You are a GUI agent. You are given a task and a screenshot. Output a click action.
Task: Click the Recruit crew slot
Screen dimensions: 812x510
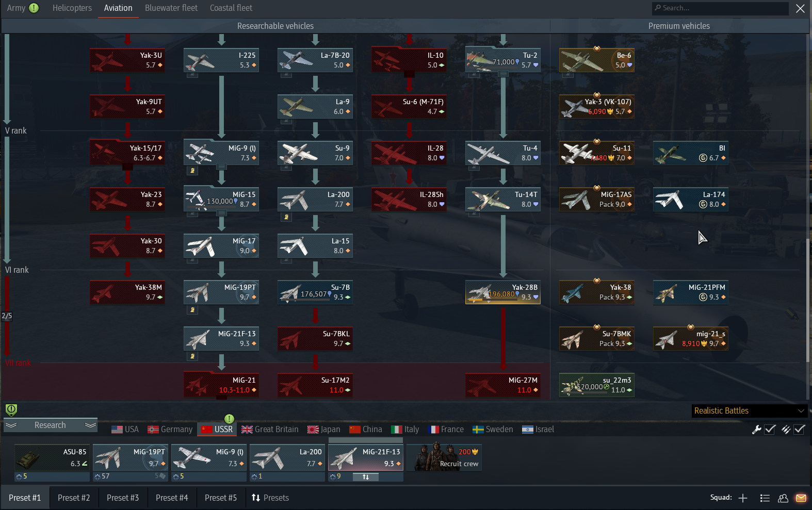tap(444, 457)
